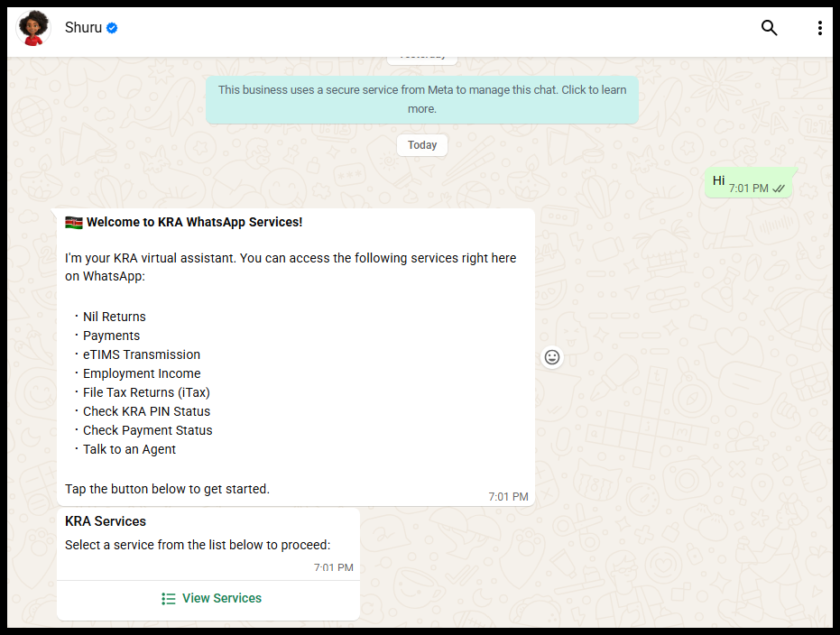Click the 7:01 PM timestamp on welcome message
840x635 pixels.
pyautogui.click(x=508, y=497)
